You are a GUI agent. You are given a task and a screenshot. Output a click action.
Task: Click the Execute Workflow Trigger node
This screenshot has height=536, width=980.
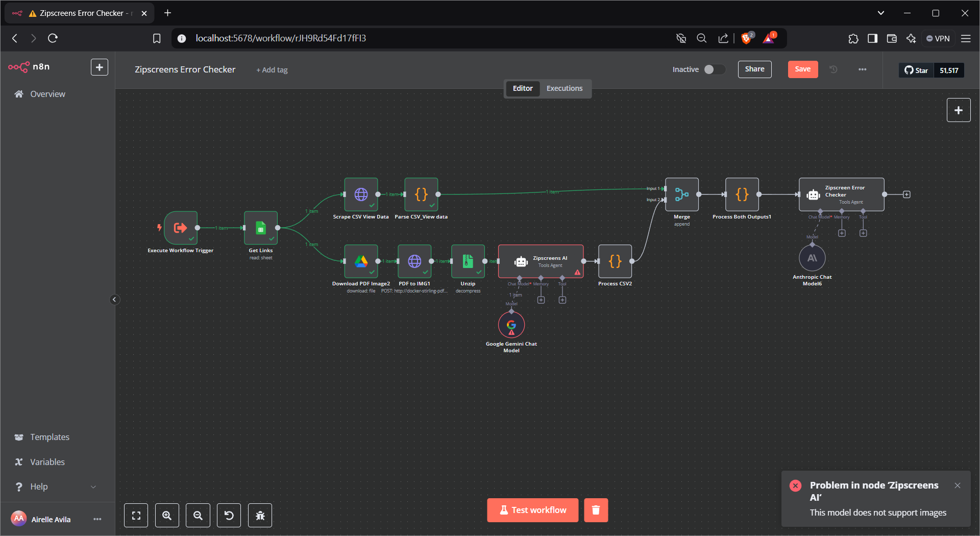181,228
